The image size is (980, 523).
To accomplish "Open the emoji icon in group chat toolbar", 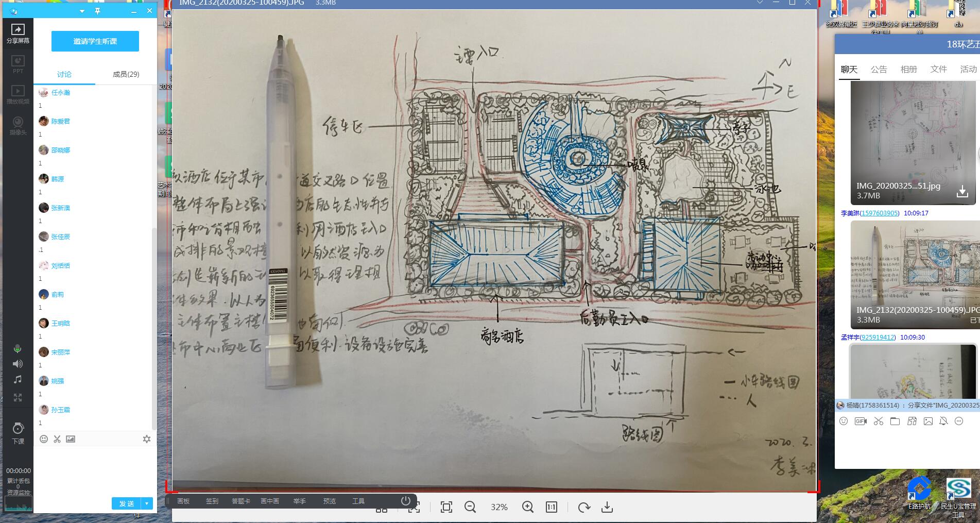I will click(844, 421).
